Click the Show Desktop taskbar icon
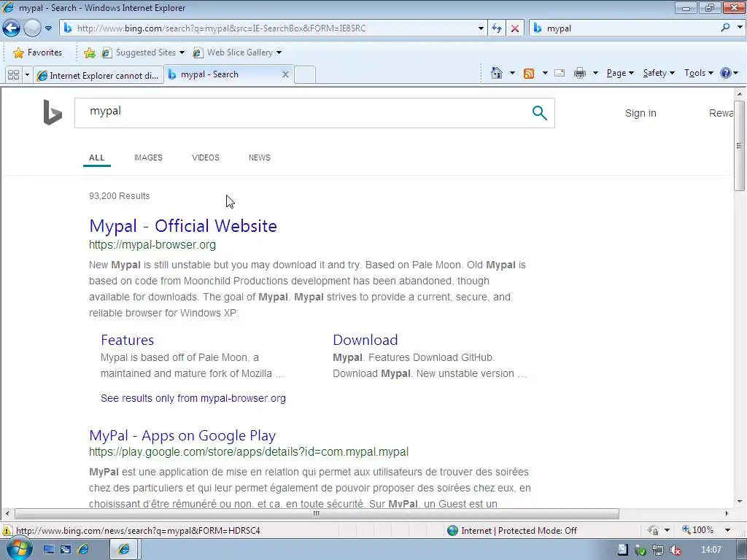 click(x=49, y=550)
